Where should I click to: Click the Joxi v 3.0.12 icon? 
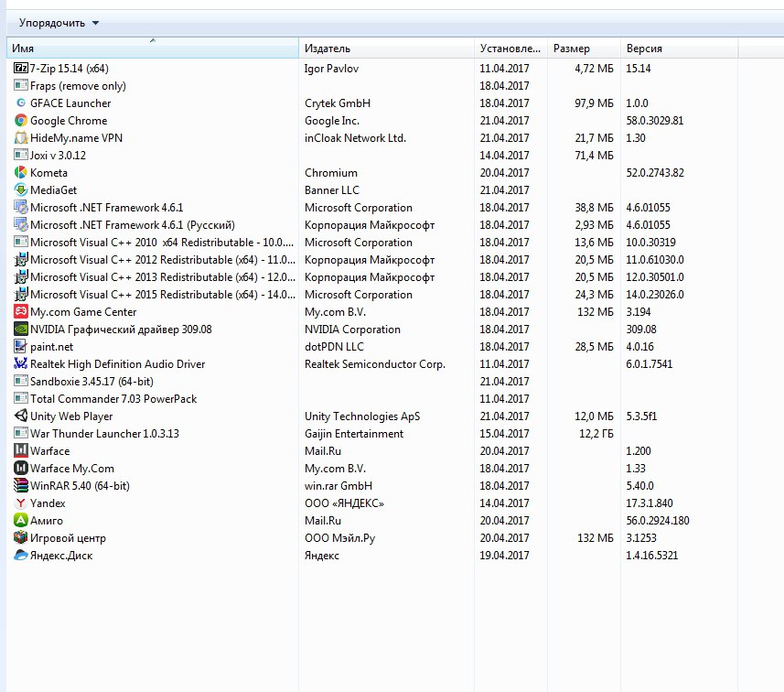point(20,155)
